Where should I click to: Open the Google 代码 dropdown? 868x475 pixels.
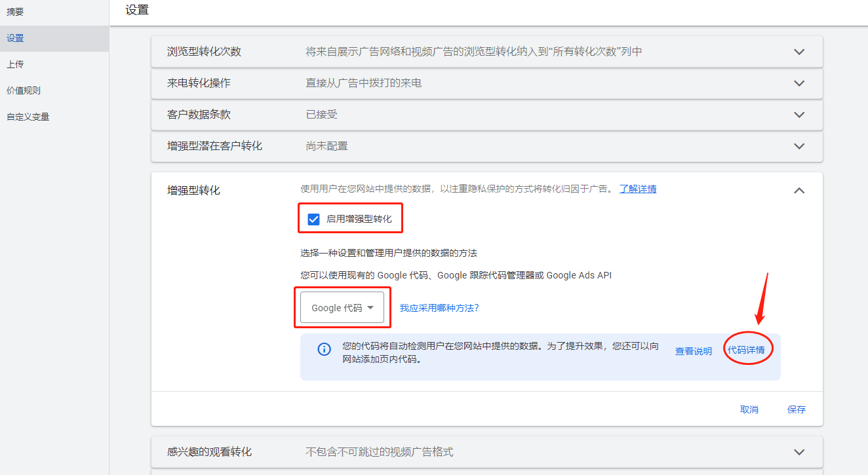click(342, 307)
